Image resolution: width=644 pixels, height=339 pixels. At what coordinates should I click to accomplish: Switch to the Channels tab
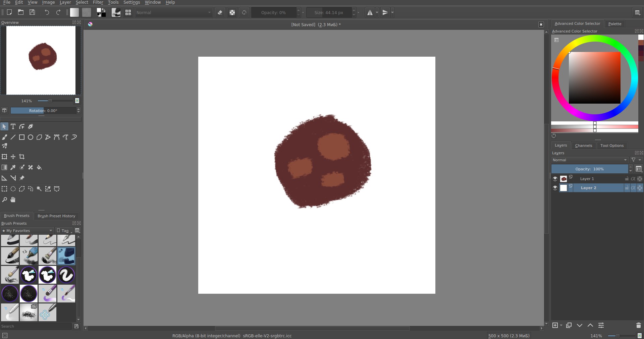coord(584,146)
